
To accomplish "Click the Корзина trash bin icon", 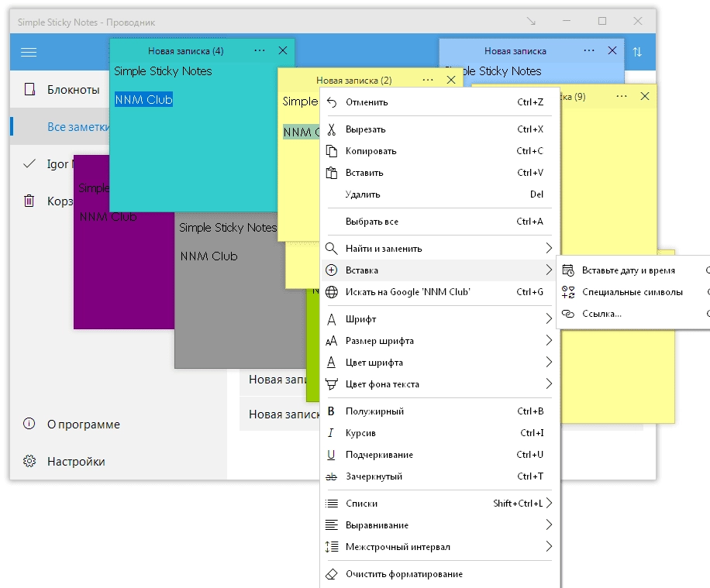I will pos(29,200).
